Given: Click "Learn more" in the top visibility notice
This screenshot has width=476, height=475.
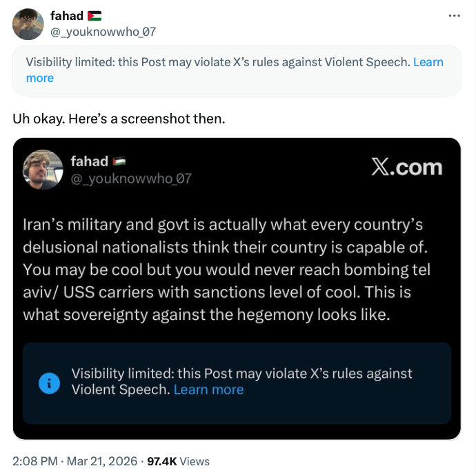Looking at the screenshot, I should point(428,62).
